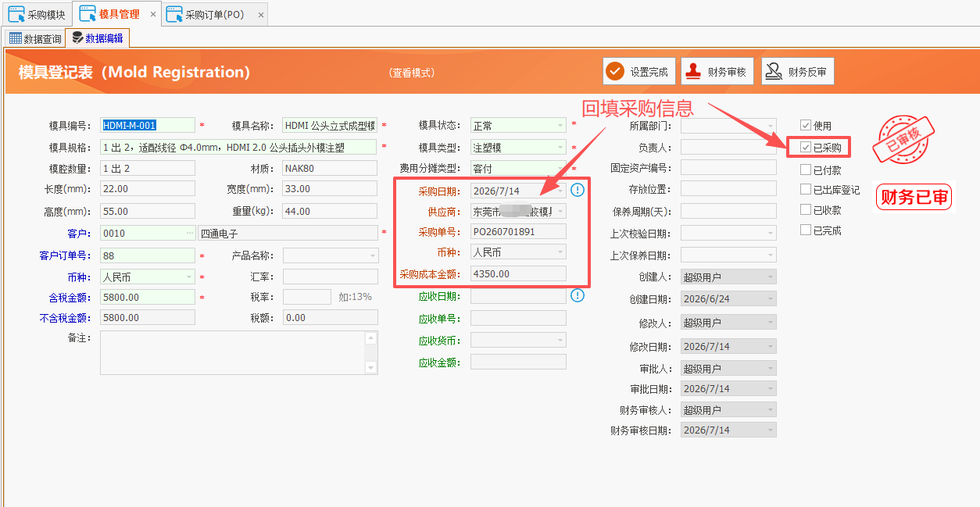980x507 pixels.
Task: Click the 模具编号 field HDMI-M-001
Action: (148, 125)
